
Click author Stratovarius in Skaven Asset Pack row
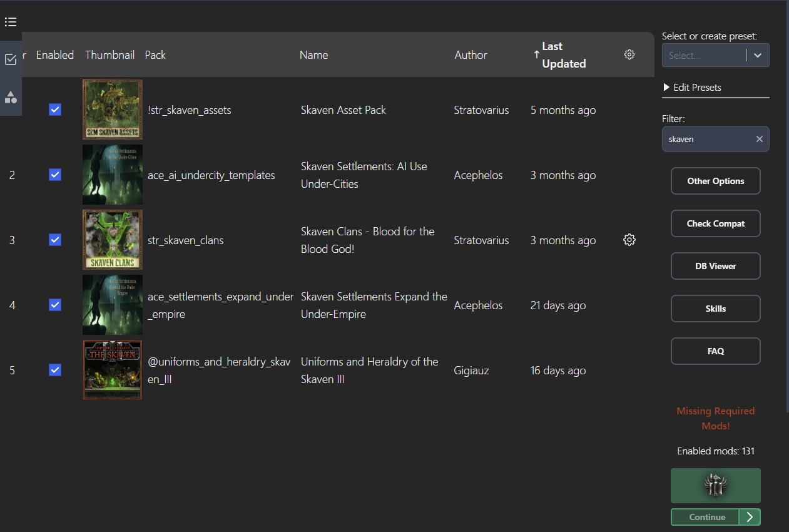(x=481, y=110)
